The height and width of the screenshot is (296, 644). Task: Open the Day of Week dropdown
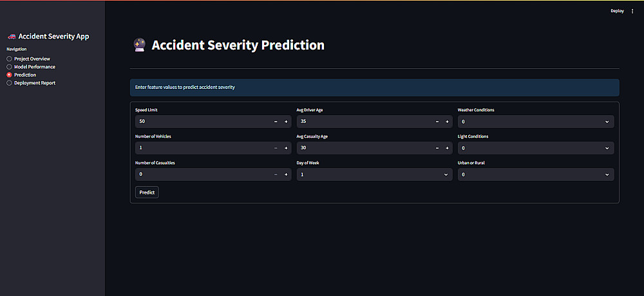[375, 174]
